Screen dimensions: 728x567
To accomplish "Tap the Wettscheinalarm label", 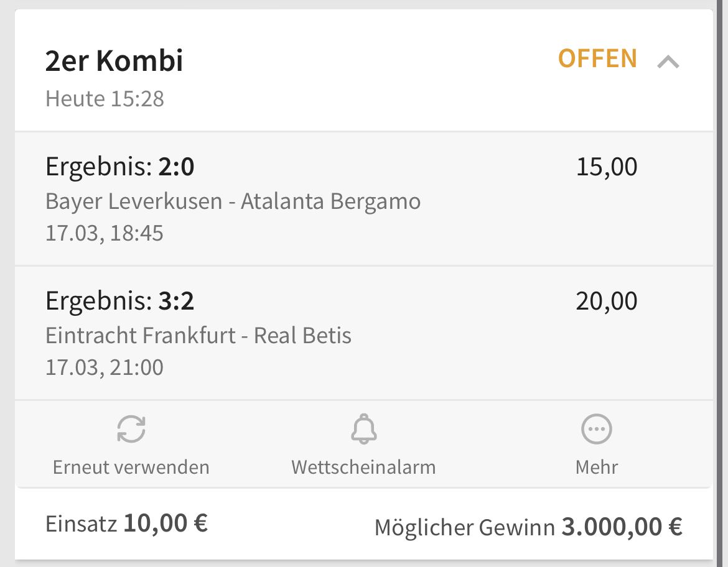I will pyautogui.click(x=363, y=468).
